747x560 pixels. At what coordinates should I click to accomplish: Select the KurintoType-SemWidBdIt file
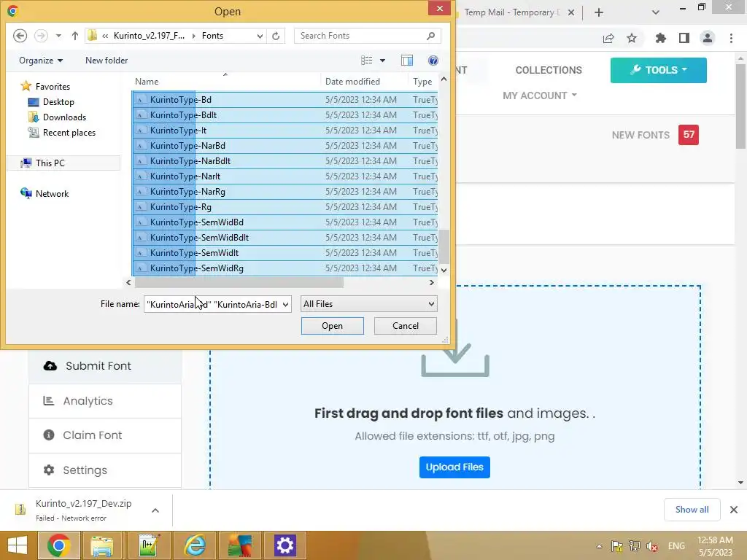285,237
